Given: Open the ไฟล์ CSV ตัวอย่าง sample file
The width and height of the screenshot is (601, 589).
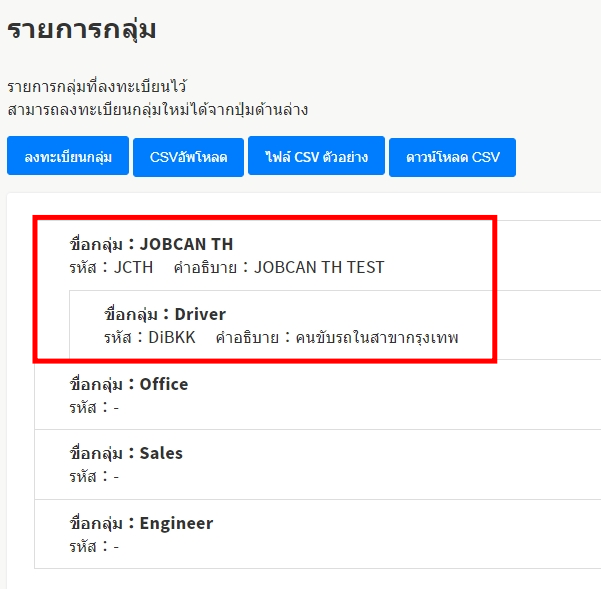Looking at the screenshot, I should tap(316, 157).
